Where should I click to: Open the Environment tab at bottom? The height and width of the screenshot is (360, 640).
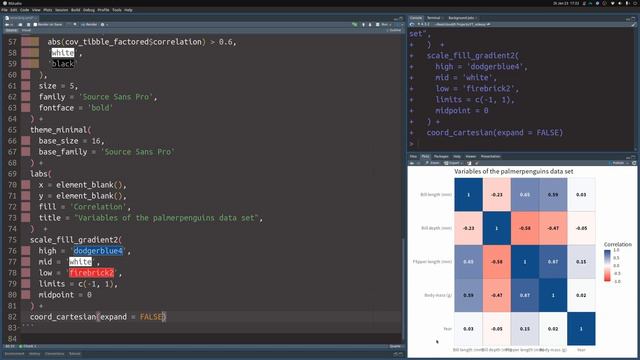[14, 354]
